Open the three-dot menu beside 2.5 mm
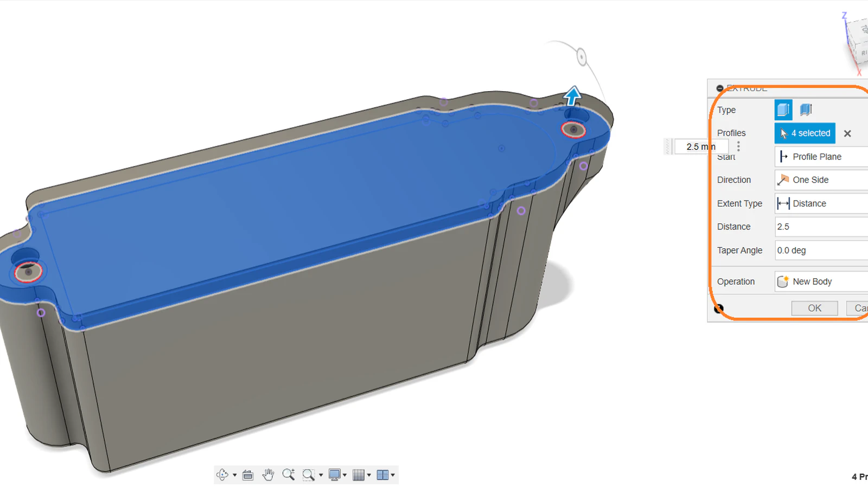Image resolution: width=868 pixels, height=488 pixels. (738, 146)
